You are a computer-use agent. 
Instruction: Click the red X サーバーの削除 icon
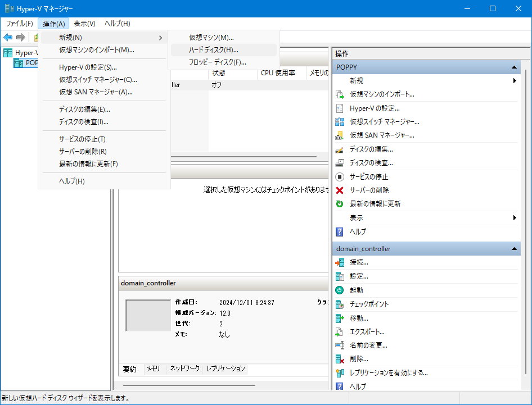click(340, 190)
